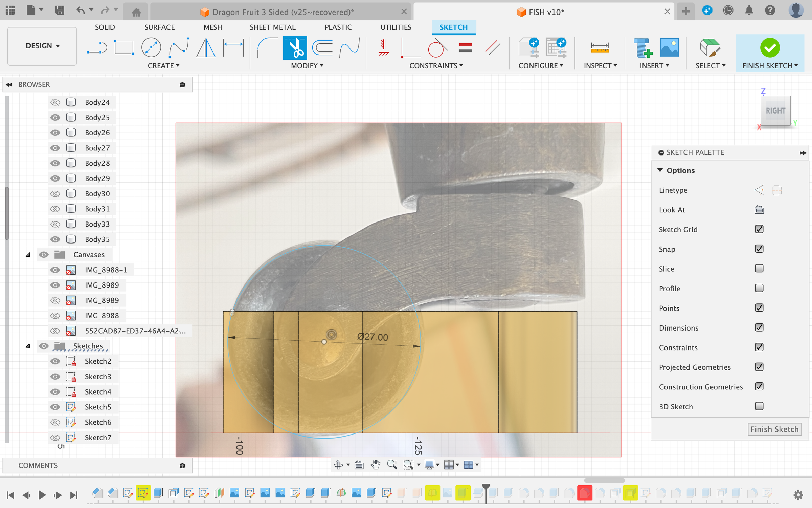Uncheck the Sketch Grid checkbox
Screen dimensions: 812x508
759,229
